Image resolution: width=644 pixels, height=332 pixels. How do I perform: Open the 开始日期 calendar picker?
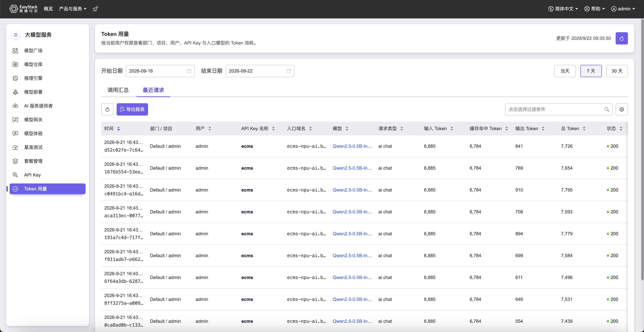point(189,71)
